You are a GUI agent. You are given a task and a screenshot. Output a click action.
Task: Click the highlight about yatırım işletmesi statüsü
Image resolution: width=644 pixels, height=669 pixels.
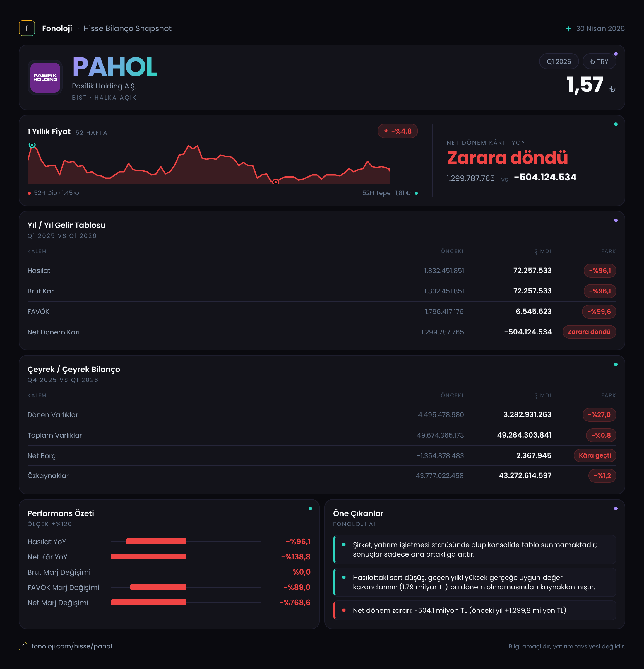[x=475, y=549]
